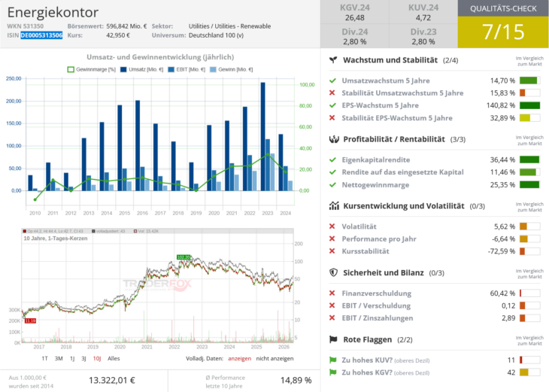Viewport: 549px width, 392px height.
Task: Click nicht anzeigen for Volladj. Daten
Action: [274, 358]
